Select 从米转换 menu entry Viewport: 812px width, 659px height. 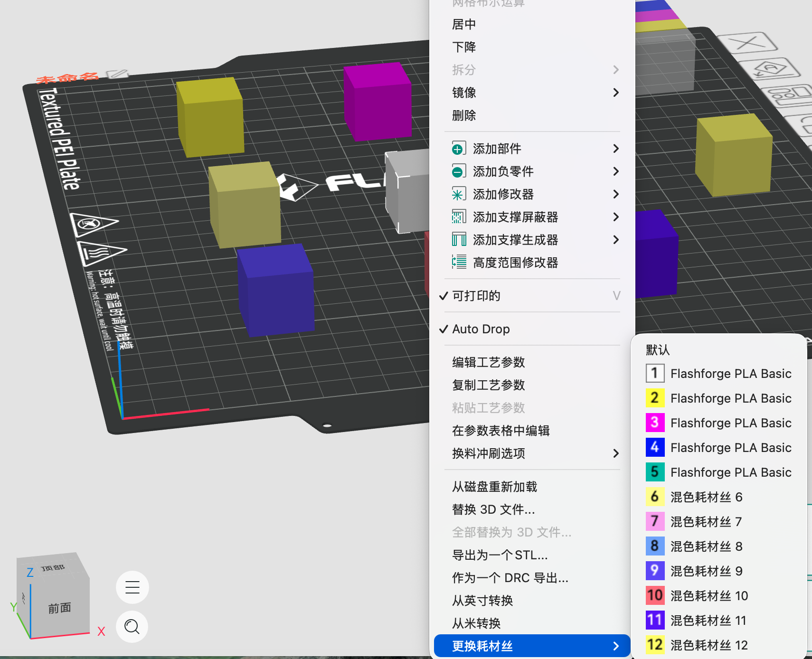[532, 623]
